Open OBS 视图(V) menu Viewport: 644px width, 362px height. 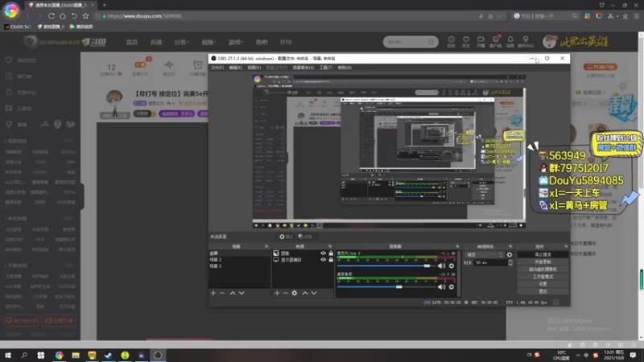[x=254, y=68]
